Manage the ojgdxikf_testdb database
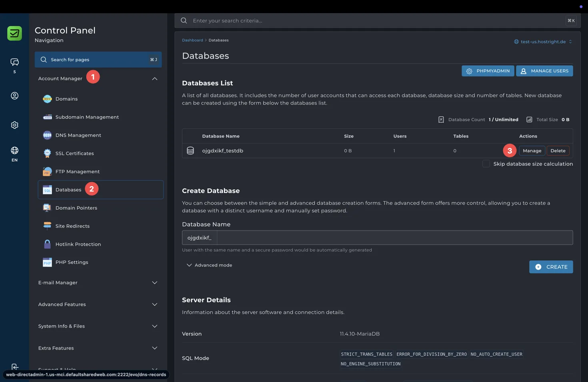This screenshot has height=382, width=588. point(532,151)
